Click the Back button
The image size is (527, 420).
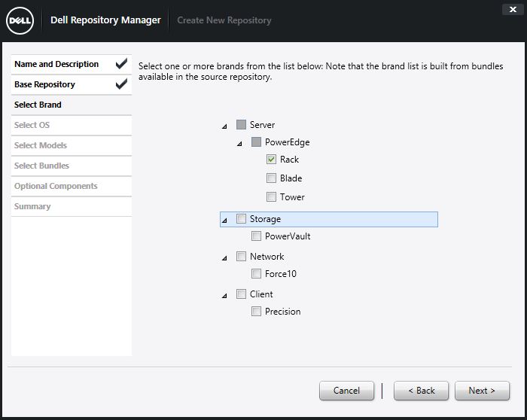[420, 391]
